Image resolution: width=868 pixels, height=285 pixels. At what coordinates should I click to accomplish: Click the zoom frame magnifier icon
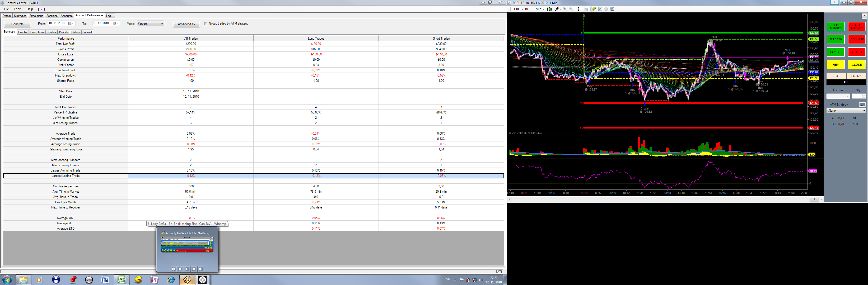(x=586, y=9)
